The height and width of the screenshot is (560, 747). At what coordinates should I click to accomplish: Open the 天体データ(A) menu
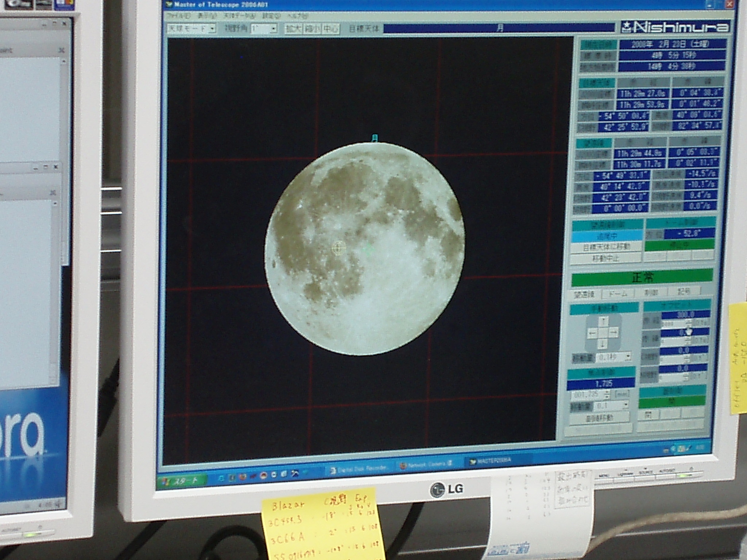239,16
